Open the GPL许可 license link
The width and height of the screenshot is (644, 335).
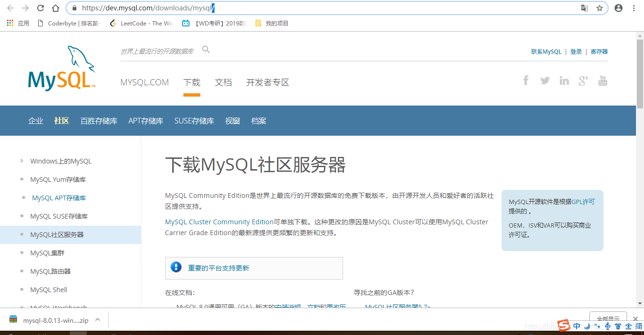[x=583, y=202]
